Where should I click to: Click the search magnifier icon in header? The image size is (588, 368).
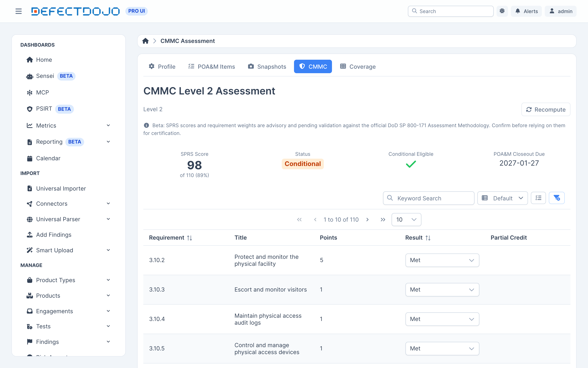(414, 11)
